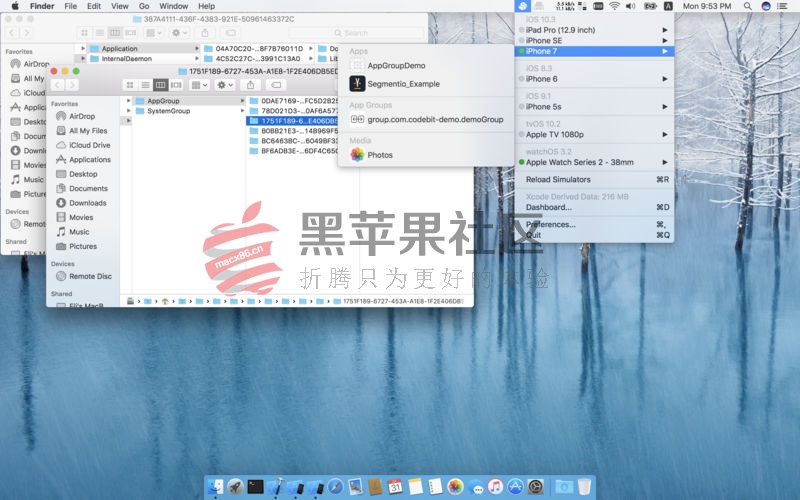Open arrange-by dropdown in front Finder window
This screenshot has width=800, height=500.
coord(198,85)
